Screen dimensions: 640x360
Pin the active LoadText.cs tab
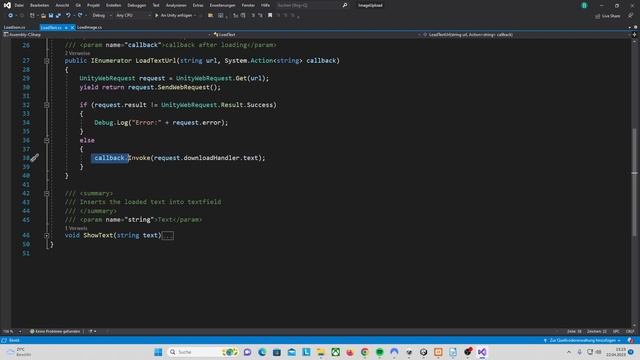[66, 27]
